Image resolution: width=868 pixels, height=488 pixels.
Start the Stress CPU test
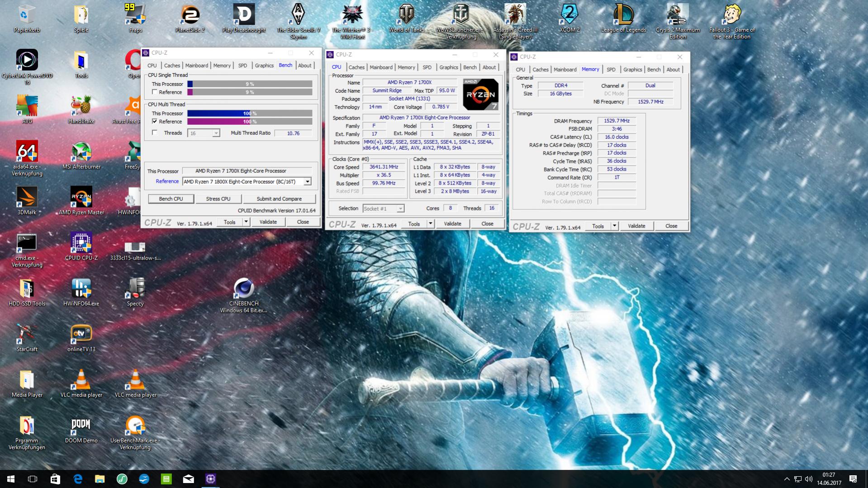point(218,199)
